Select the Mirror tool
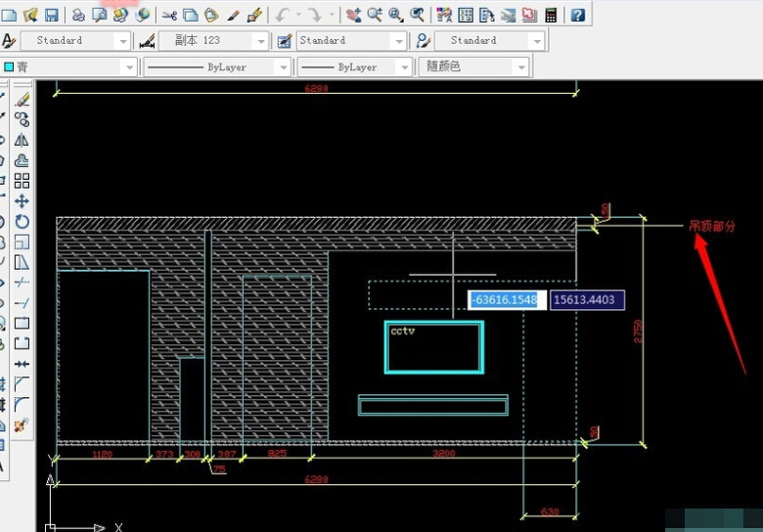Viewport: 763px width, 532px height. coord(22,140)
